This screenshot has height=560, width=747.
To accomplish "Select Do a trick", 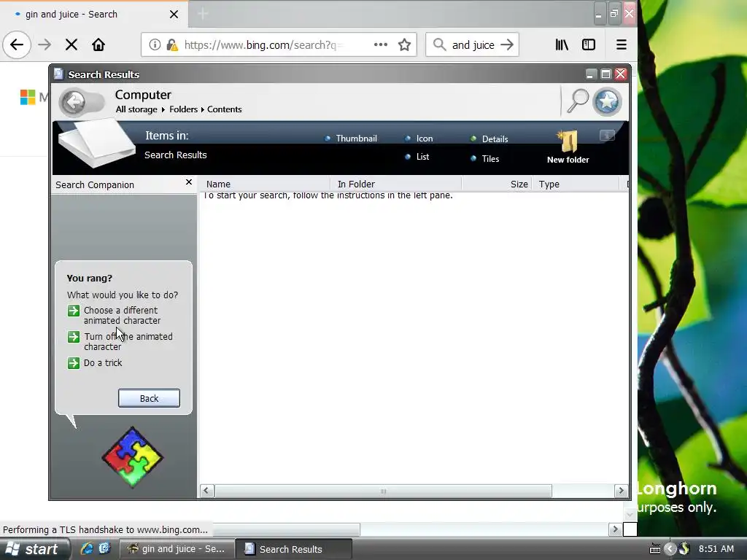I will pos(95,363).
